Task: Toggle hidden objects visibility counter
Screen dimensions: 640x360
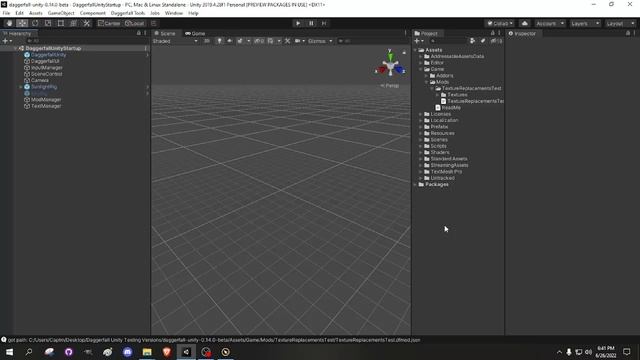Action: (259, 41)
